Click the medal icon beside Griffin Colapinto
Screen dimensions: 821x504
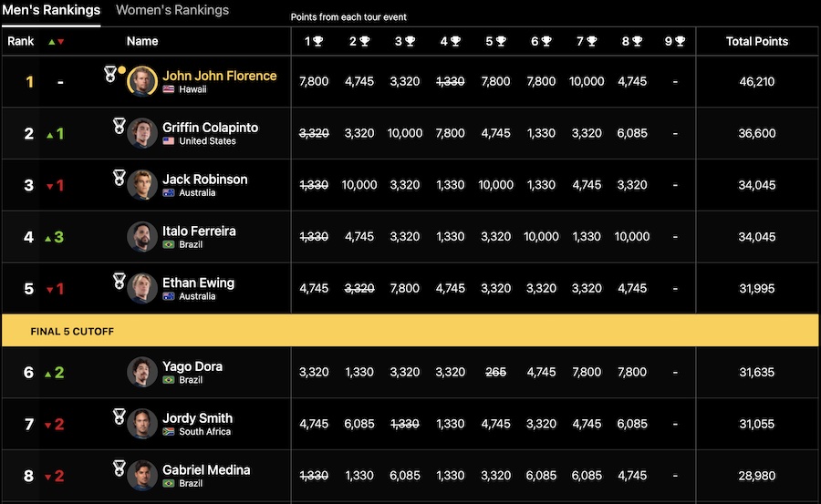[119, 125]
